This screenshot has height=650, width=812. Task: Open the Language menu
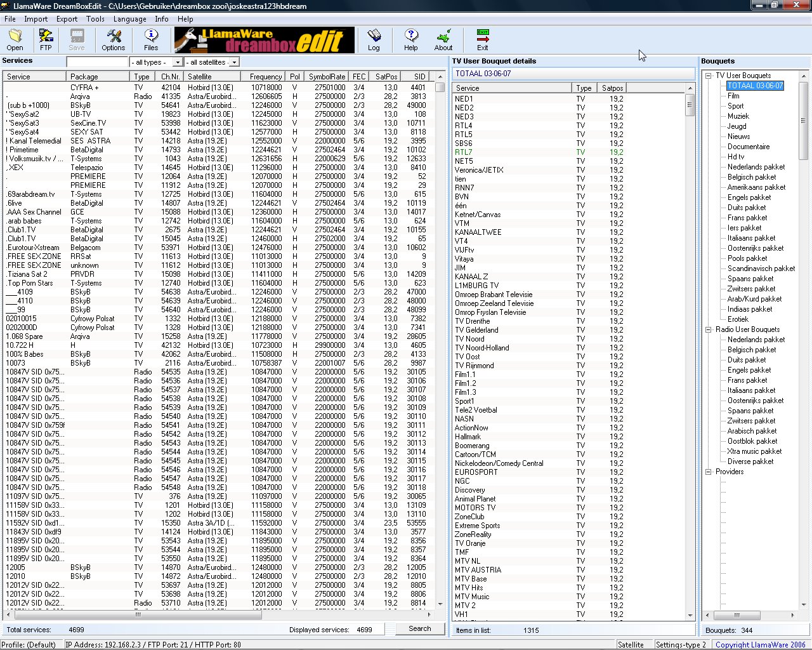(129, 19)
